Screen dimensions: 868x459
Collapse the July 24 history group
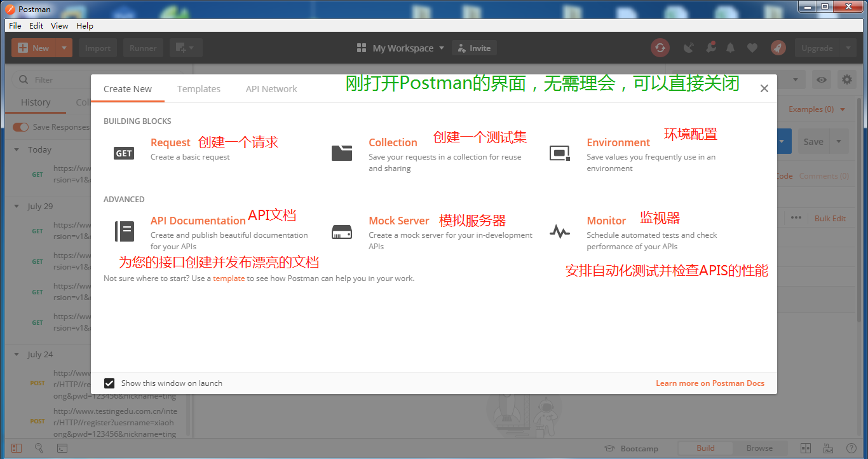[17, 355]
